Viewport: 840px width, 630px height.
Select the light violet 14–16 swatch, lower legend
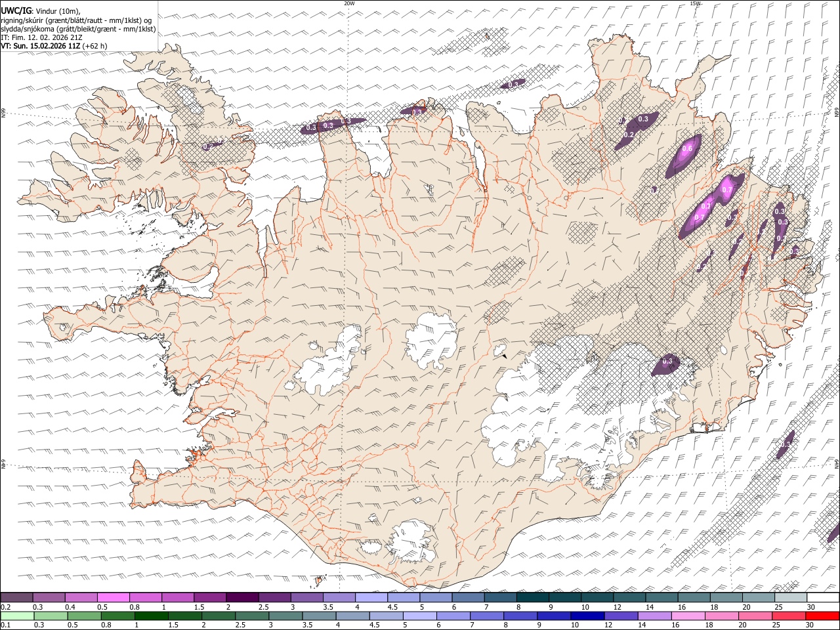click(x=654, y=616)
